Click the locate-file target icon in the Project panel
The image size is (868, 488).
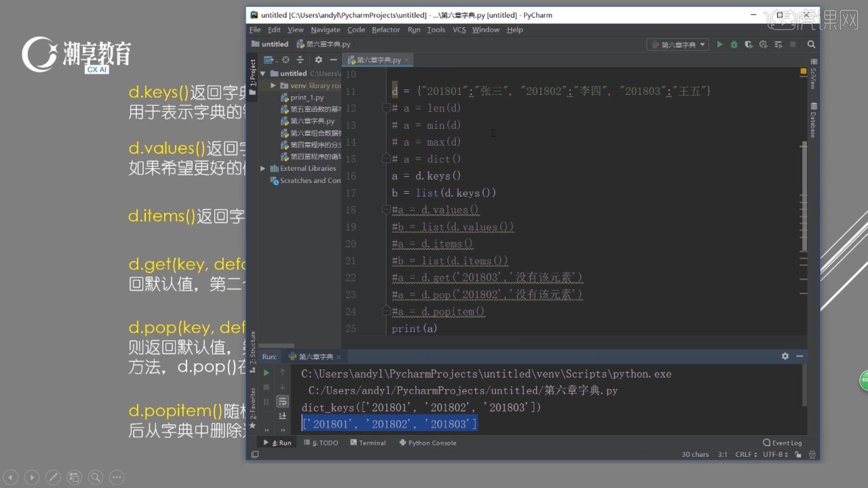pyautogui.click(x=286, y=60)
